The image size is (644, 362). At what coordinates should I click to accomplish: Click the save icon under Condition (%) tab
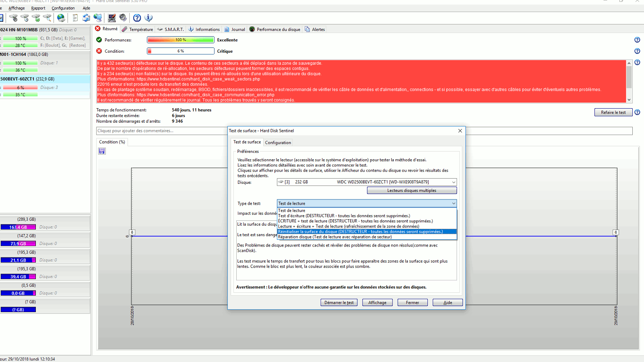tap(102, 151)
